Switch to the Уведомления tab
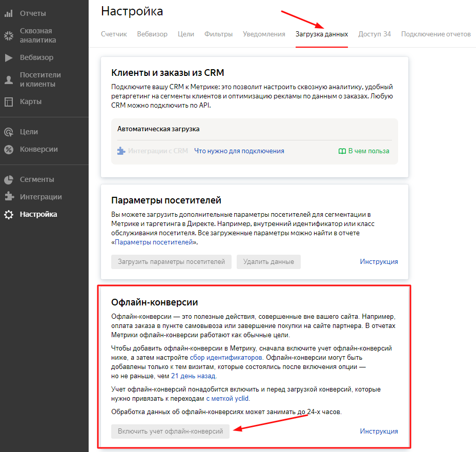Viewport: 476px width, 452px height. 264,34
